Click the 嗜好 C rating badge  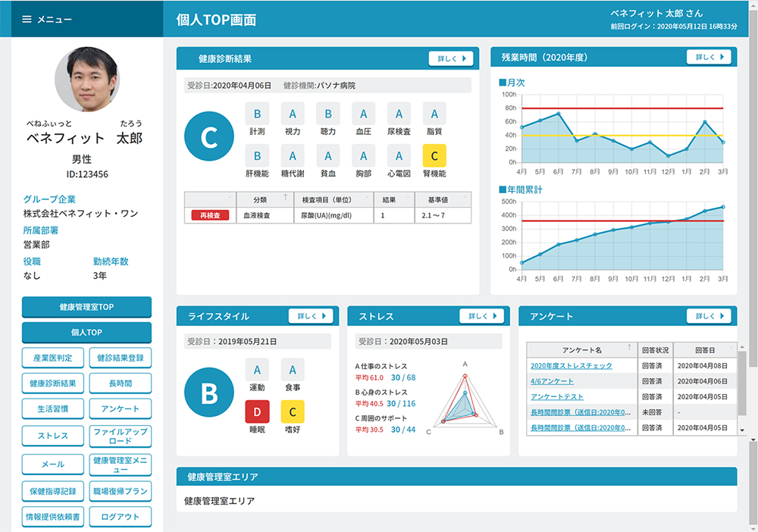tap(293, 412)
